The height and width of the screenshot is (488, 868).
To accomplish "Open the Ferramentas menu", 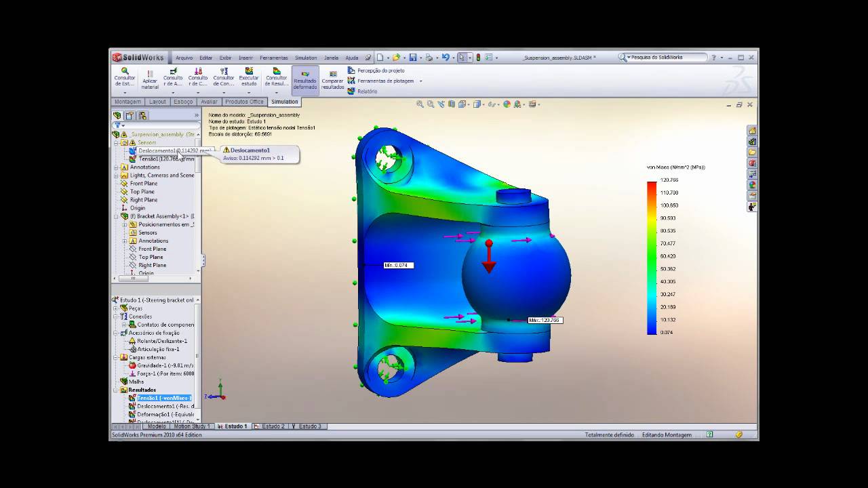I will click(x=274, y=58).
